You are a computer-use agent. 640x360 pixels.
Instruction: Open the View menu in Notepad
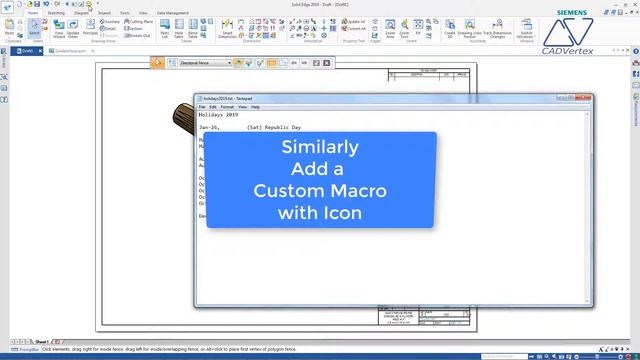(x=242, y=107)
